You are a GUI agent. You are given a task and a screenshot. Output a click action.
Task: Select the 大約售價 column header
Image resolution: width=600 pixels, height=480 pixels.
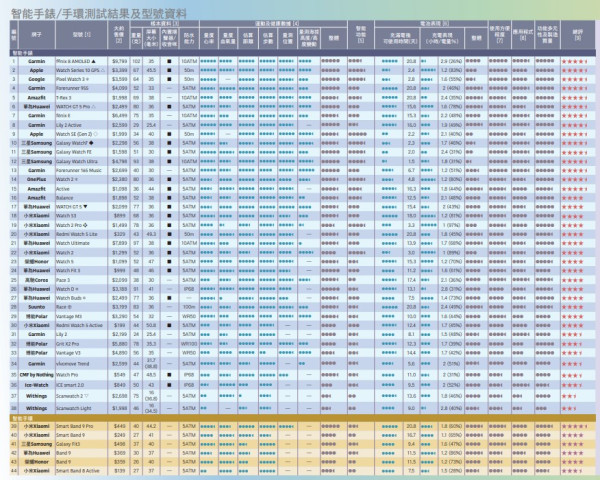pos(120,34)
